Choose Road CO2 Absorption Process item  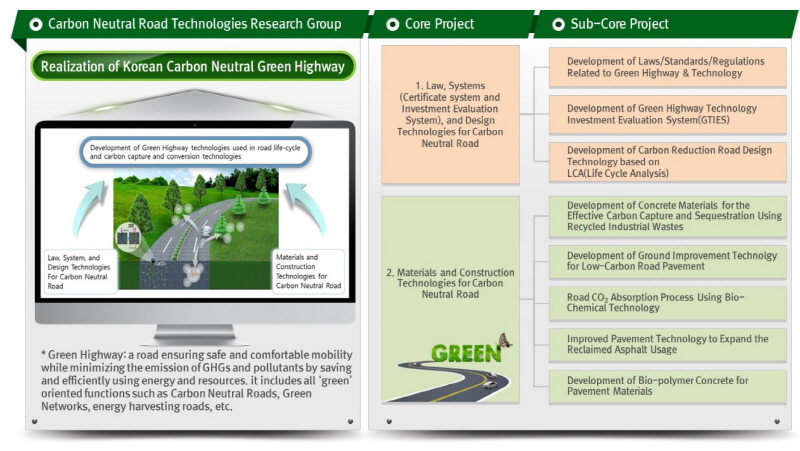667,303
